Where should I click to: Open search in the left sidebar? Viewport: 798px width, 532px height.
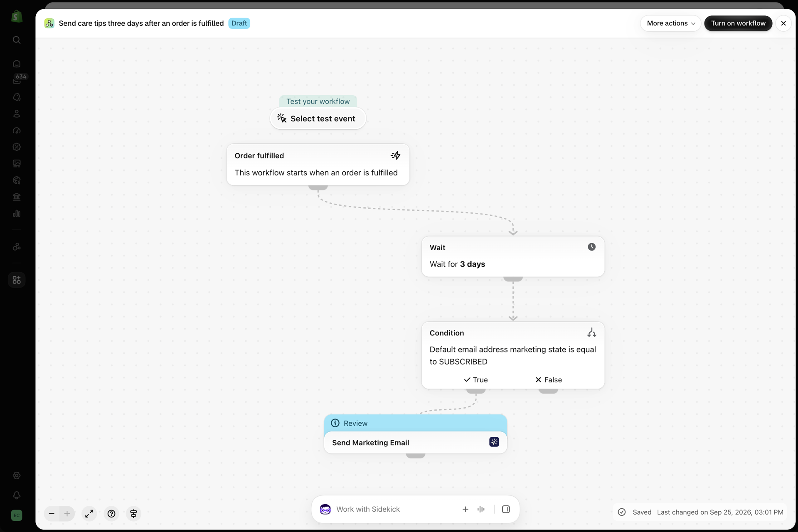pos(17,40)
